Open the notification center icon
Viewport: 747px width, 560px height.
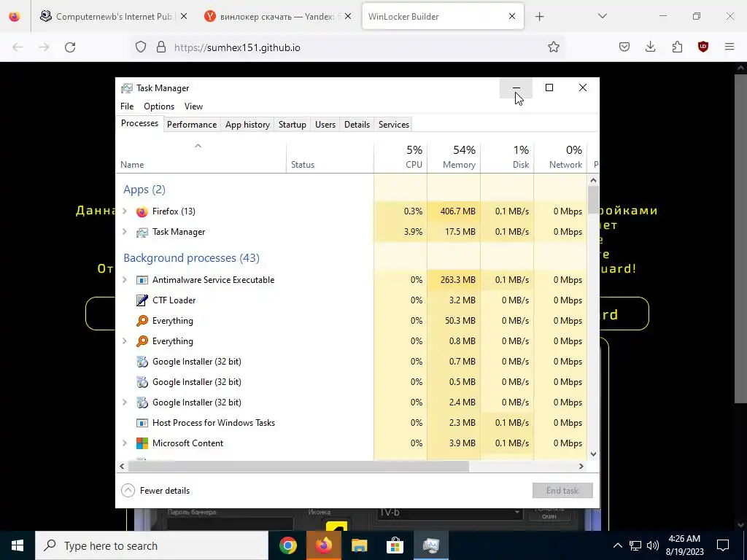pyautogui.click(x=723, y=545)
